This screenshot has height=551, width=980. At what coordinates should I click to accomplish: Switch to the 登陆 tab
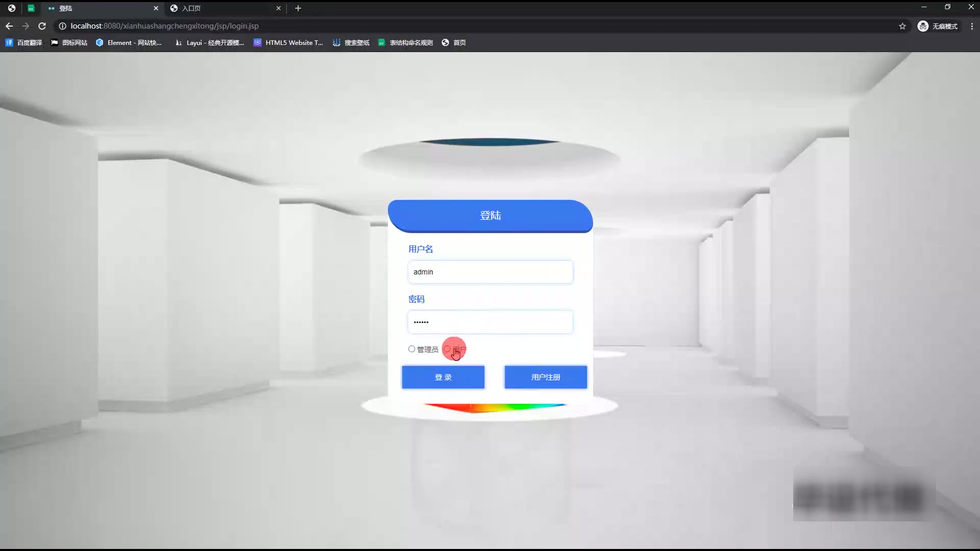tap(97, 8)
